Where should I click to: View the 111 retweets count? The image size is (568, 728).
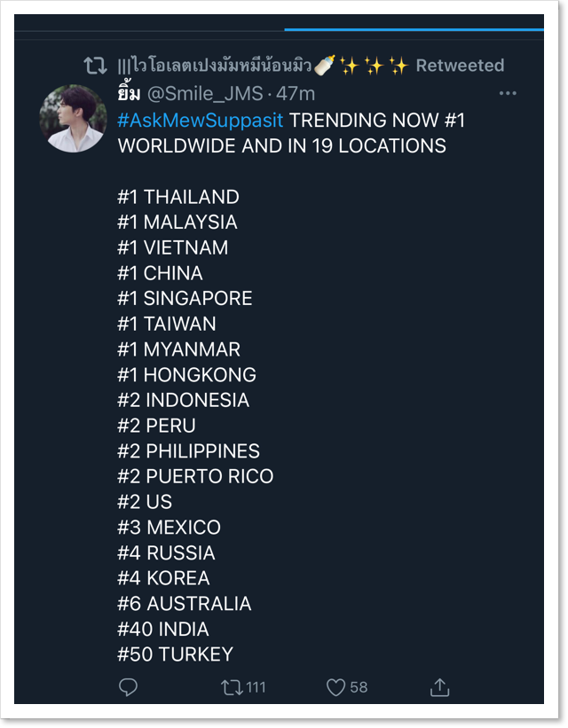click(x=256, y=687)
